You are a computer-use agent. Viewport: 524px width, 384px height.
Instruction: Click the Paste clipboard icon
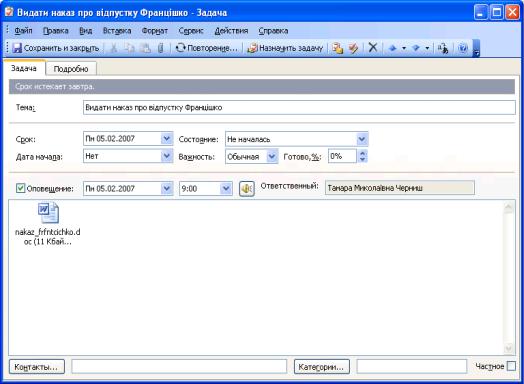pyautogui.click(x=145, y=48)
